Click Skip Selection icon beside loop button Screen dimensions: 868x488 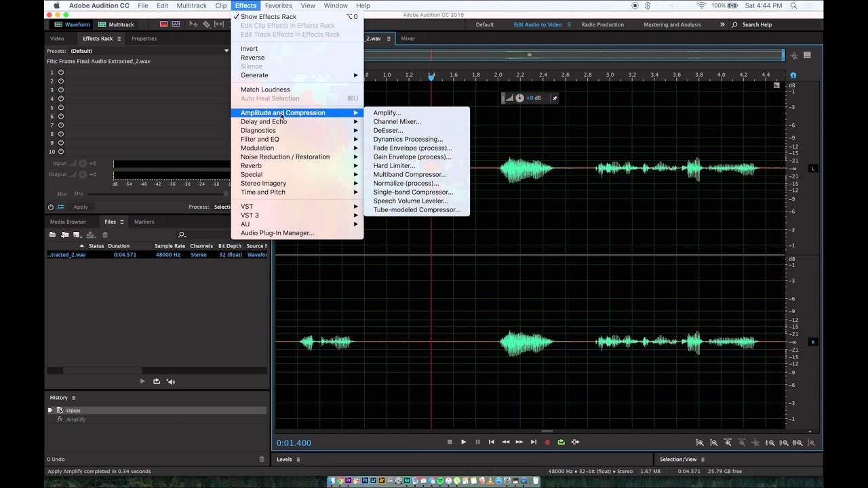coord(575,442)
